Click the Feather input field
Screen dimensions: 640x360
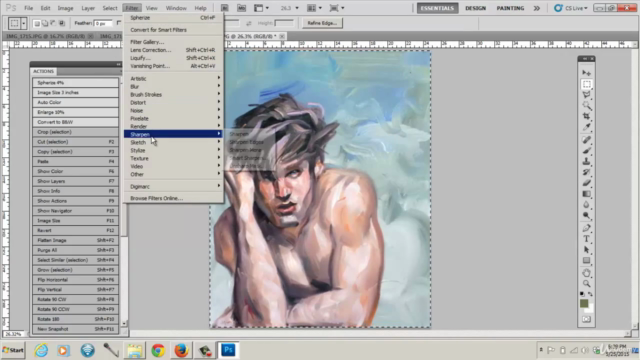click(102, 23)
